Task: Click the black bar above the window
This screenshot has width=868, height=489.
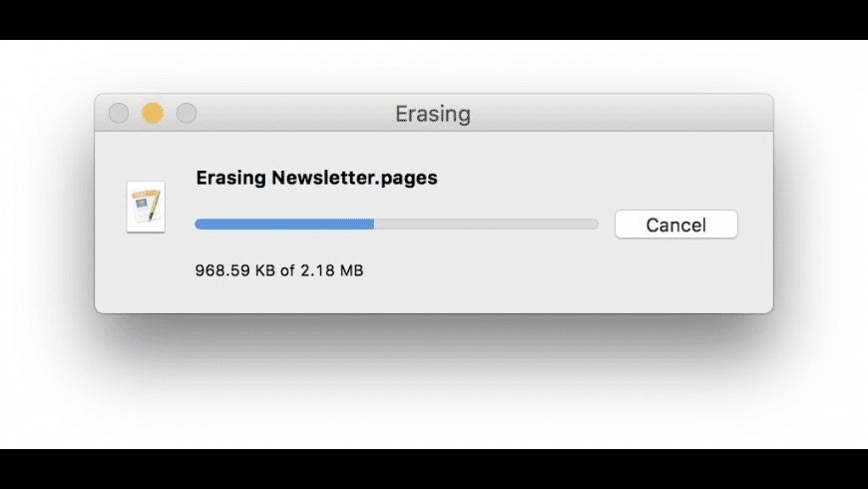Action: pyautogui.click(x=434, y=19)
